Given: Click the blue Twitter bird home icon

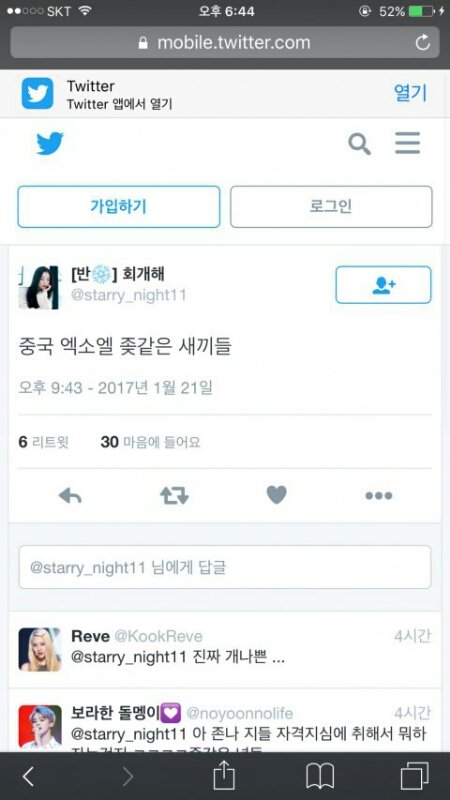Looking at the screenshot, I should (x=49, y=143).
